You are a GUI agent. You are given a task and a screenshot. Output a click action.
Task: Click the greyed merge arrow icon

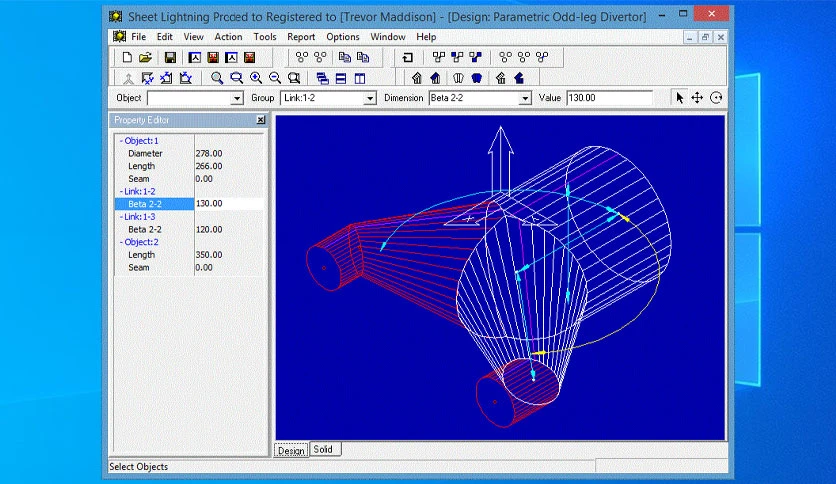pos(128,78)
